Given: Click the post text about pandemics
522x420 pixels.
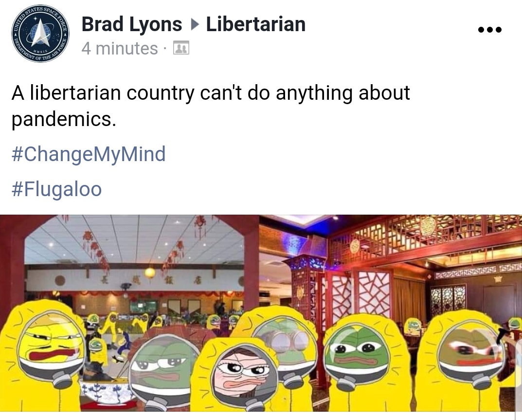Looking at the screenshot, I should point(210,106).
